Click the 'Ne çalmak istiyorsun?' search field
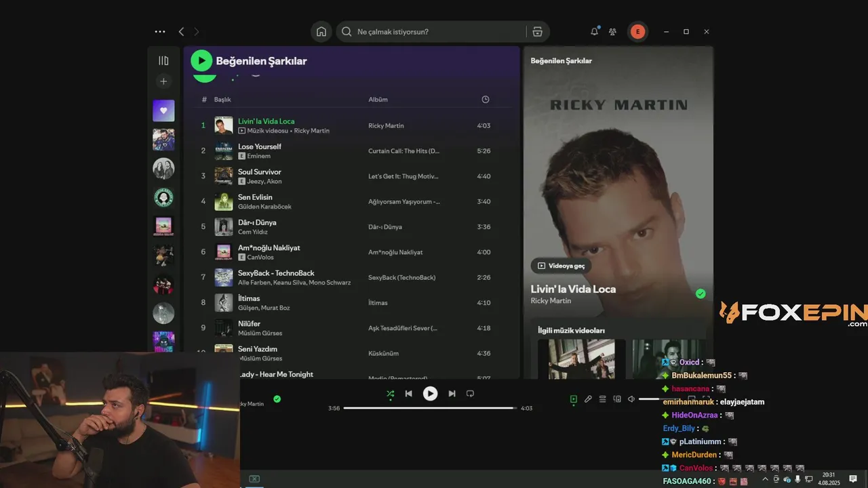Image resolution: width=868 pixels, height=488 pixels. [x=434, y=32]
